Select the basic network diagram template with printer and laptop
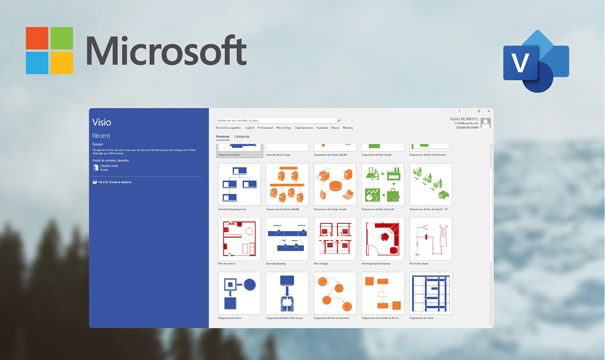Screen dimensions: 605x360 point(335,184)
